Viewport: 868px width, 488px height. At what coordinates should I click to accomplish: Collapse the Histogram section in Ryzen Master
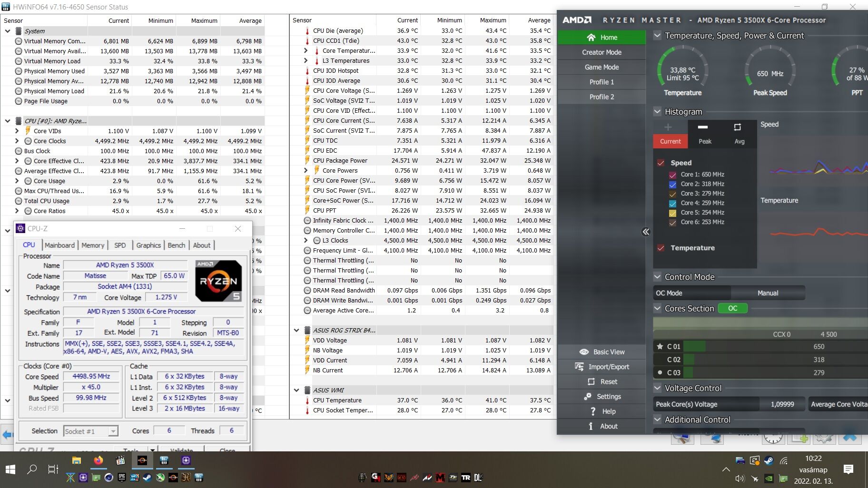(x=657, y=111)
